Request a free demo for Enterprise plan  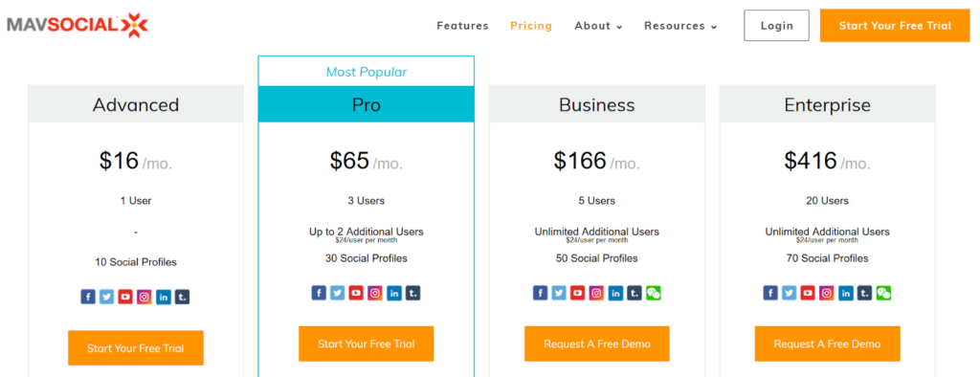point(828,344)
